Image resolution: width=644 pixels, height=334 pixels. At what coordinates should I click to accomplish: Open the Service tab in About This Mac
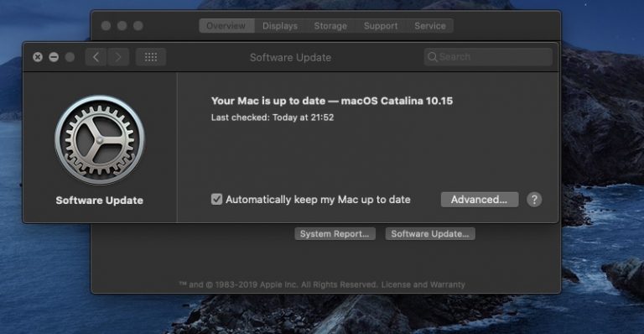coord(430,26)
